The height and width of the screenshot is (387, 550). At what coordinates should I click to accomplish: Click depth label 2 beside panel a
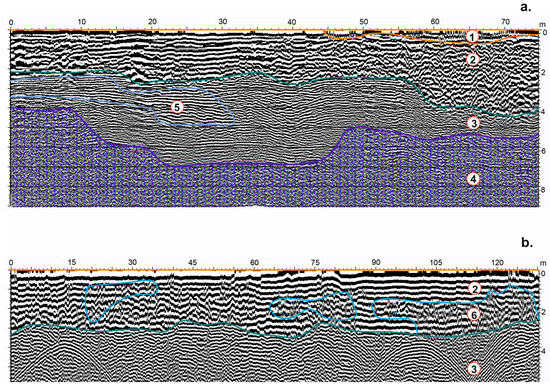point(544,73)
